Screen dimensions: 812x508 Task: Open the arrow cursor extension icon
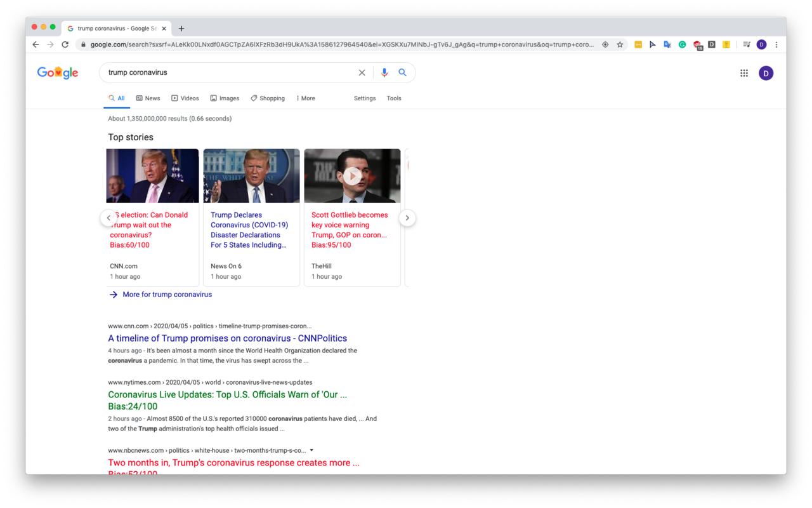(653, 44)
